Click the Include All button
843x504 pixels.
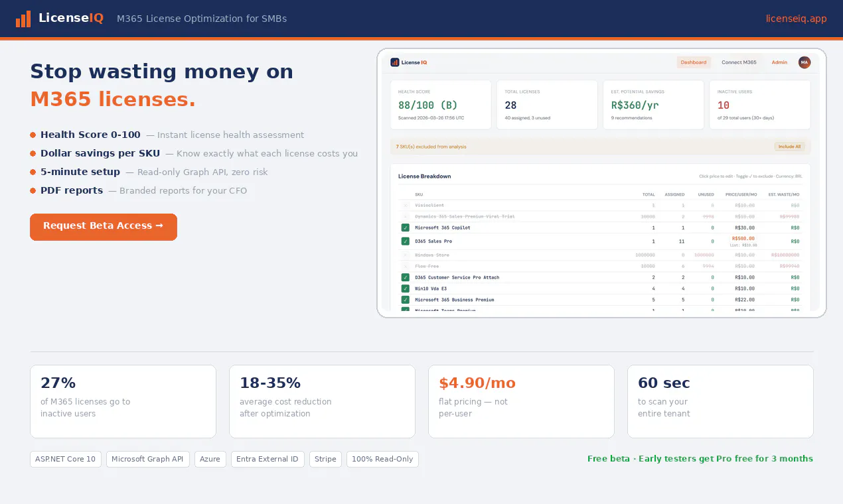click(789, 147)
